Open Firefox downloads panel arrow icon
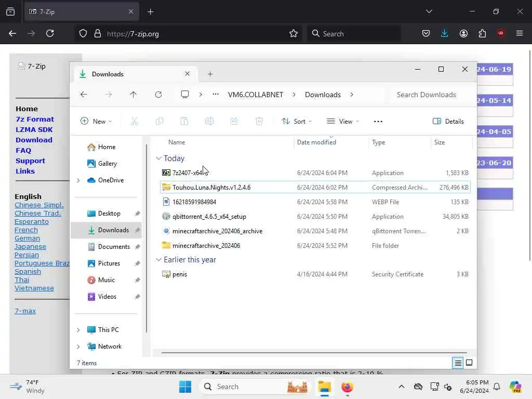Image resolution: width=532 pixels, height=399 pixels. click(x=445, y=33)
